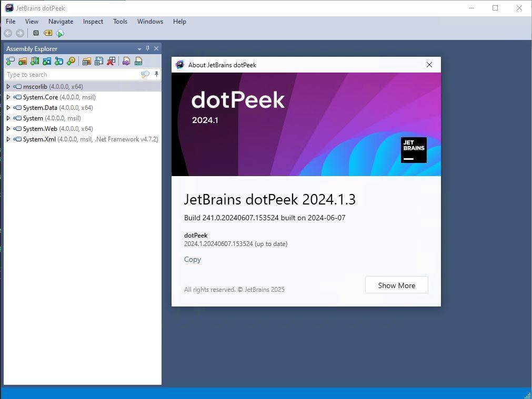
Task: Open the Assembly Explorer window options dropdown arrow
Action: (x=139, y=49)
